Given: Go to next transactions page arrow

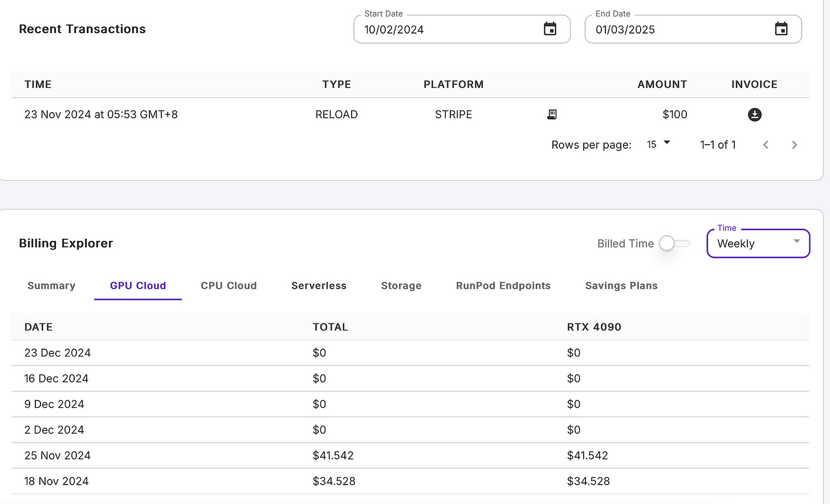Looking at the screenshot, I should coord(794,145).
